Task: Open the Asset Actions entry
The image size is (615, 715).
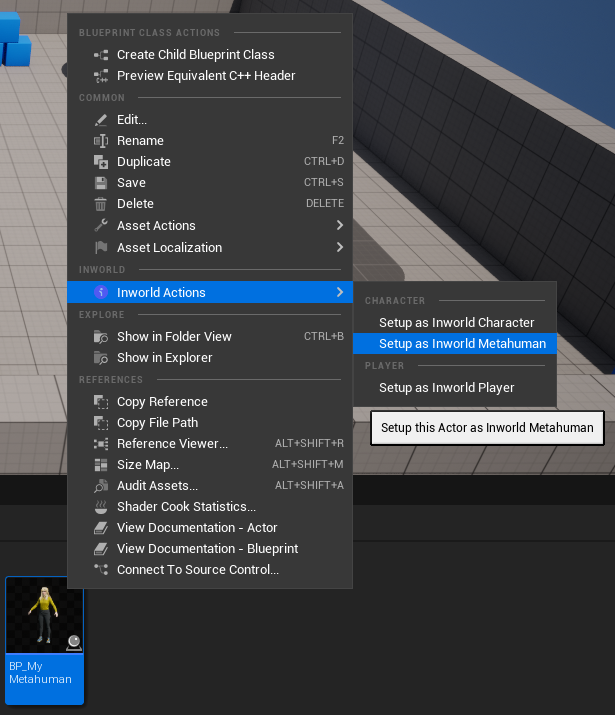Action: click(x=210, y=225)
